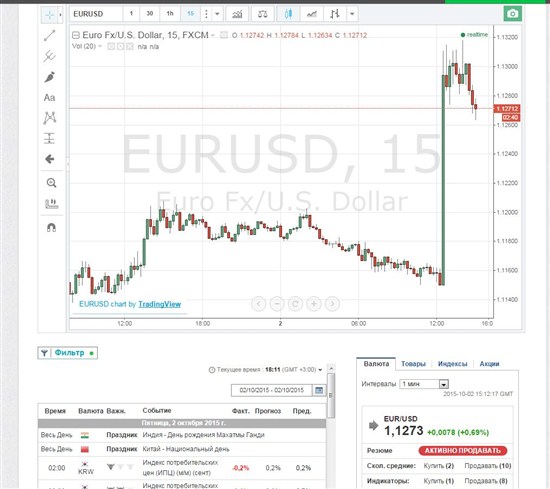Click the compare symbols scales icon
The width and height of the screenshot is (550, 489).
[262, 14]
